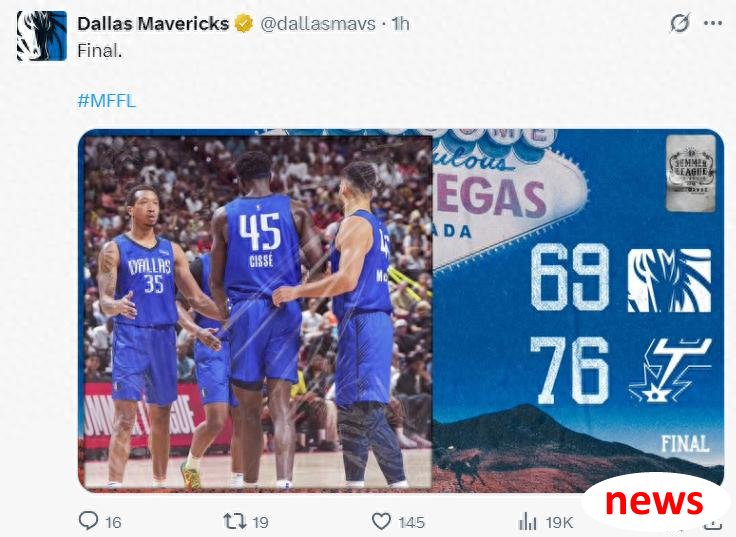The width and height of the screenshot is (736, 537).
Task: Toggle like with the heart icon
Action: [x=381, y=521]
